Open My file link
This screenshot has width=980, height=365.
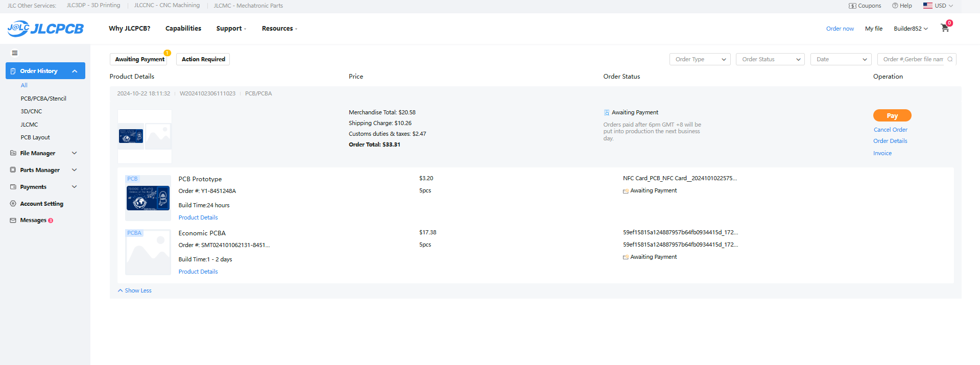click(874, 29)
